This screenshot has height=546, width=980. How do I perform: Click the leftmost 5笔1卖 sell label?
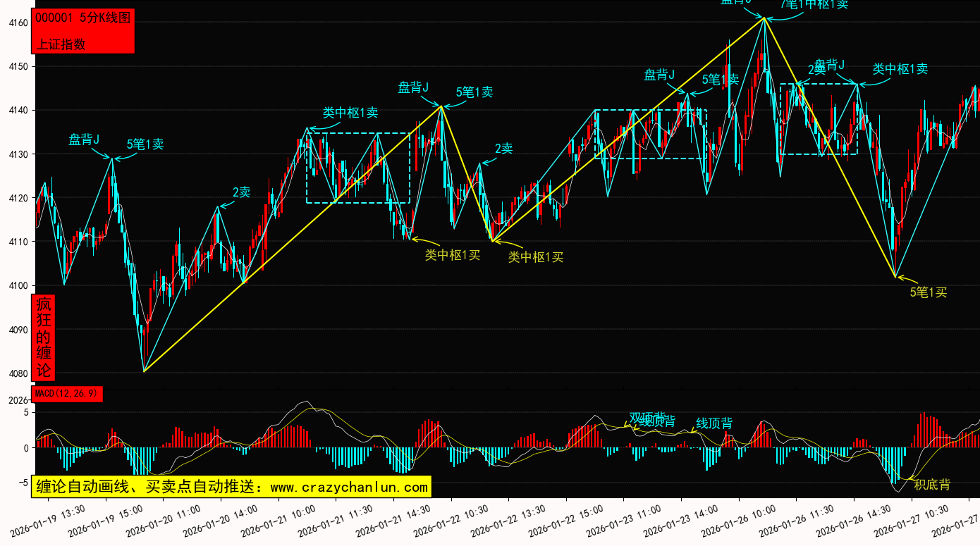(x=145, y=144)
